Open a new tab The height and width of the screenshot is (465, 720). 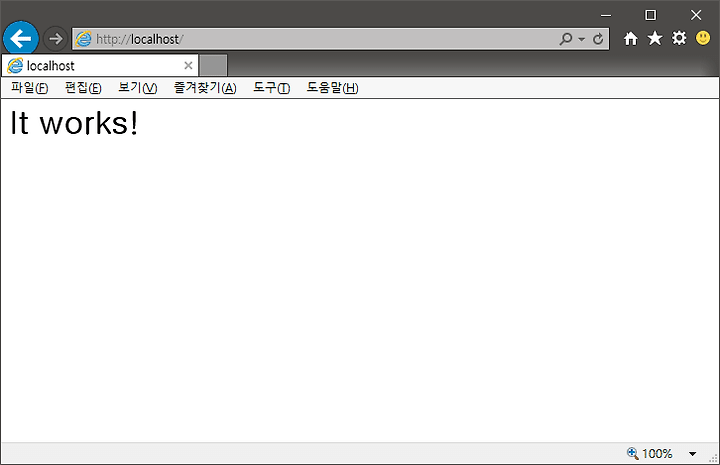213,66
